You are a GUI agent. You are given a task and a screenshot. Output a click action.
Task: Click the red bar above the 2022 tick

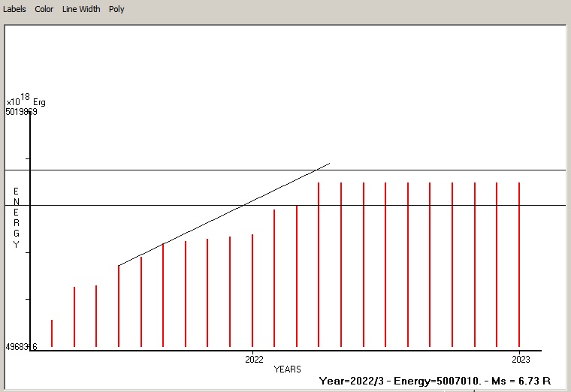pyautogui.click(x=252, y=293)
